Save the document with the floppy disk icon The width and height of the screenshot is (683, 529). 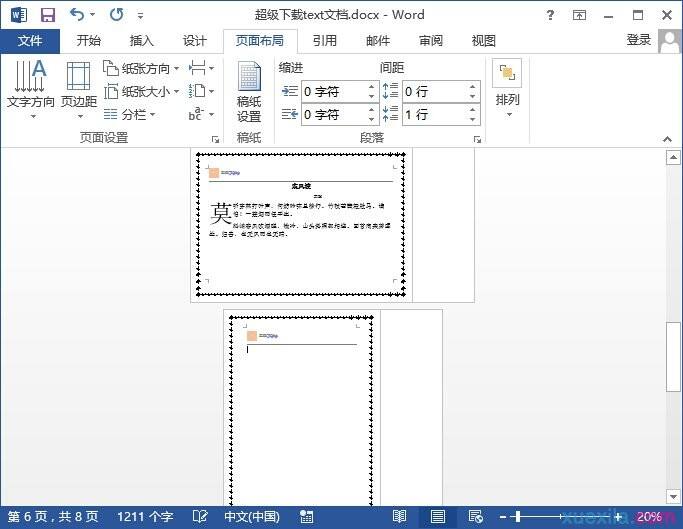(x=48, y=15)
